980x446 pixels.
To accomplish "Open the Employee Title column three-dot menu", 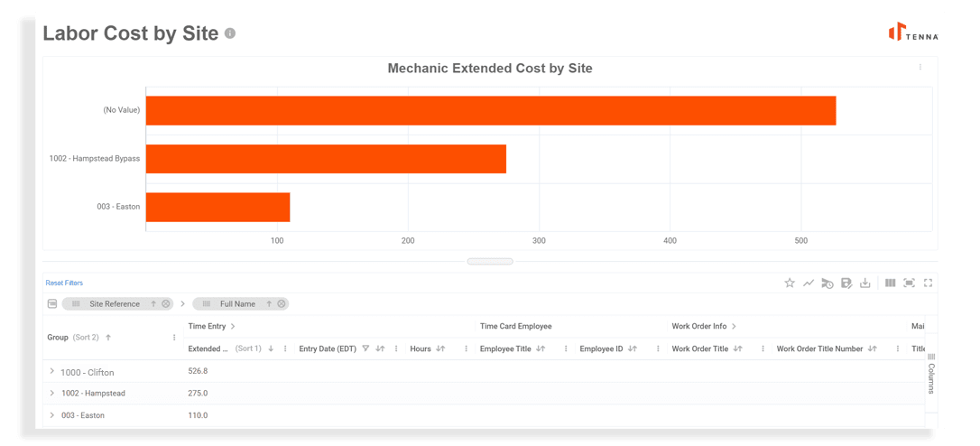I will (566, 348).
